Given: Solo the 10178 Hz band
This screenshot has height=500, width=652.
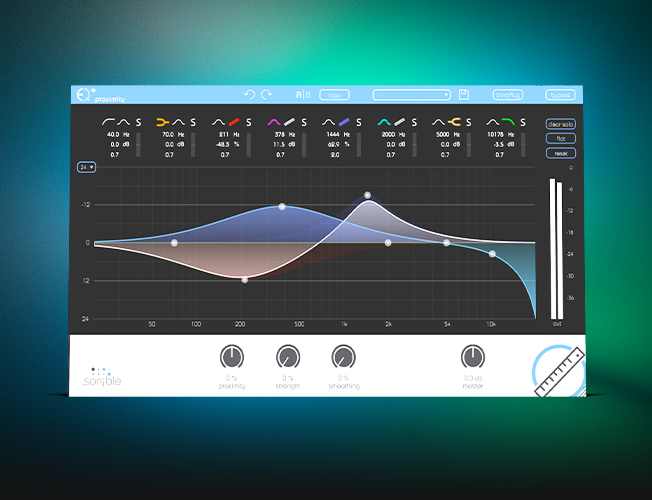Looking at the screenshot, I should pyautogui.click(x=523, y=123).
